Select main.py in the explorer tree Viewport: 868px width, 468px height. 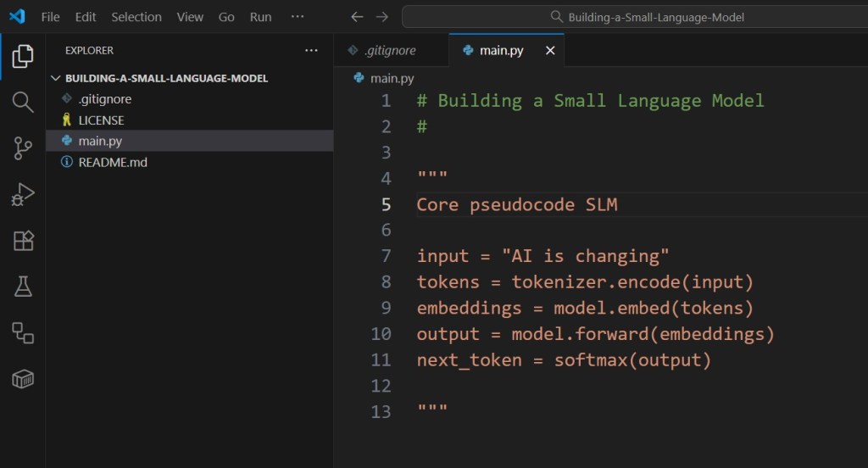click(x=189, y=141)
